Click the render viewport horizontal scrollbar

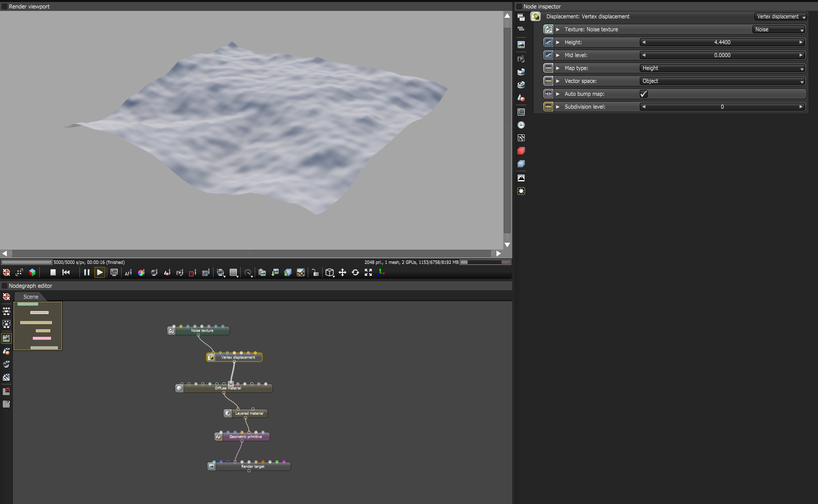tap(252, 253)
